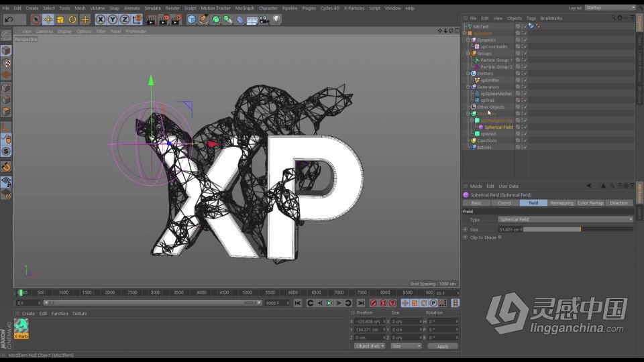
Task: Switch to the Color Remap tab
Action: (590, 202)
